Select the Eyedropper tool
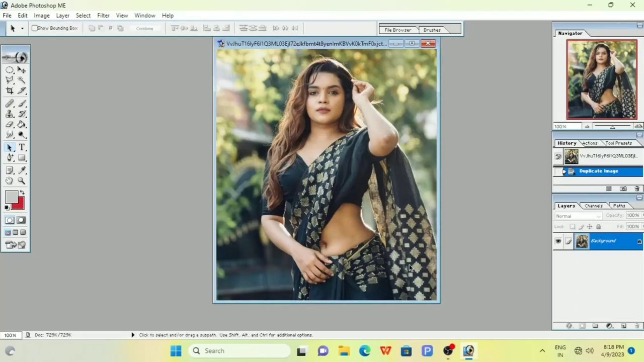Image resolution: width=644 pixels, height=362 pixels. (x=22, y=170)
